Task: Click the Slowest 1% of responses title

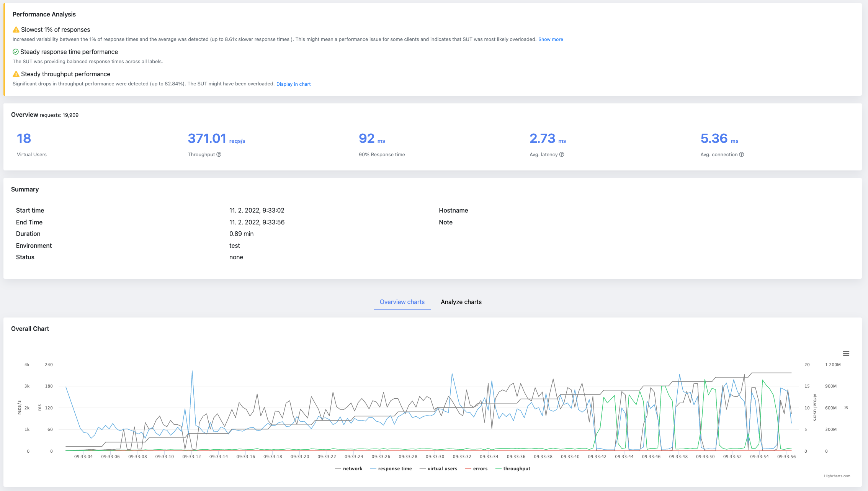Action: pos(56,30)
